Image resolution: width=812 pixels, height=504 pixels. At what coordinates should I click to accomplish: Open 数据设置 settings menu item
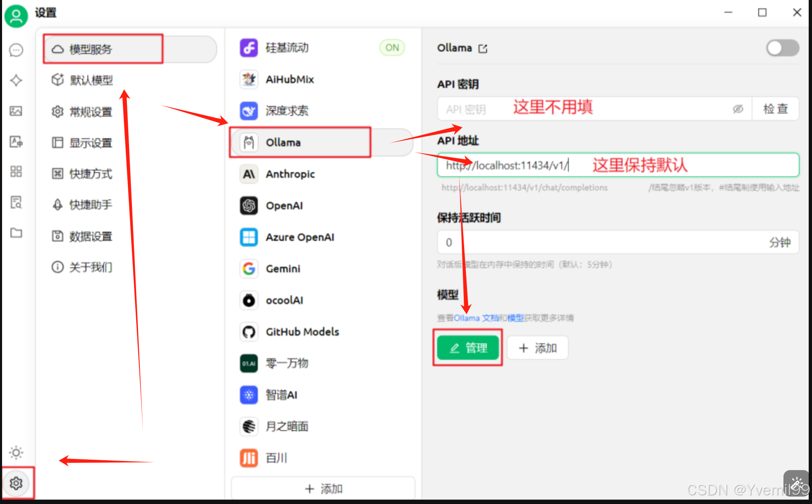coord(91,236)
